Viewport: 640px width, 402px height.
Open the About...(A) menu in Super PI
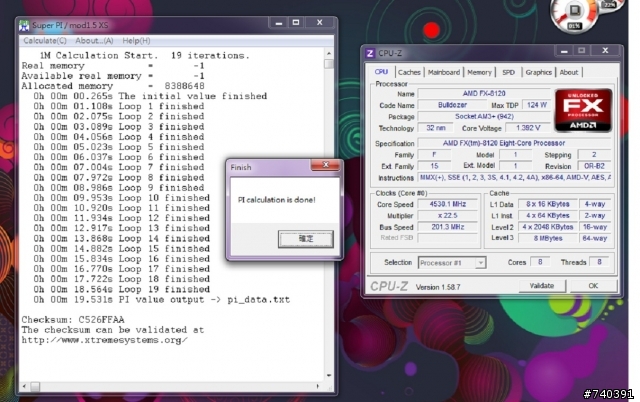pyautogui.click(x=94, y=41)
